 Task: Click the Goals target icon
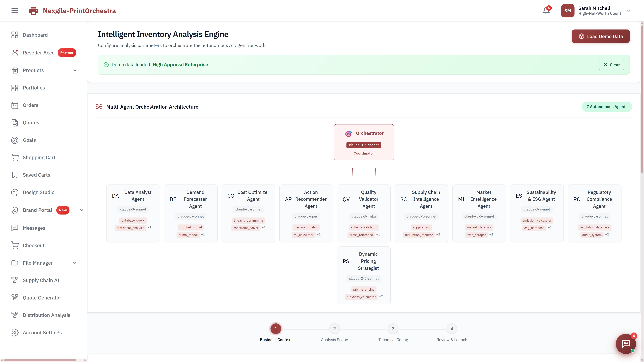pyautogui.click(x=14, y=140)
